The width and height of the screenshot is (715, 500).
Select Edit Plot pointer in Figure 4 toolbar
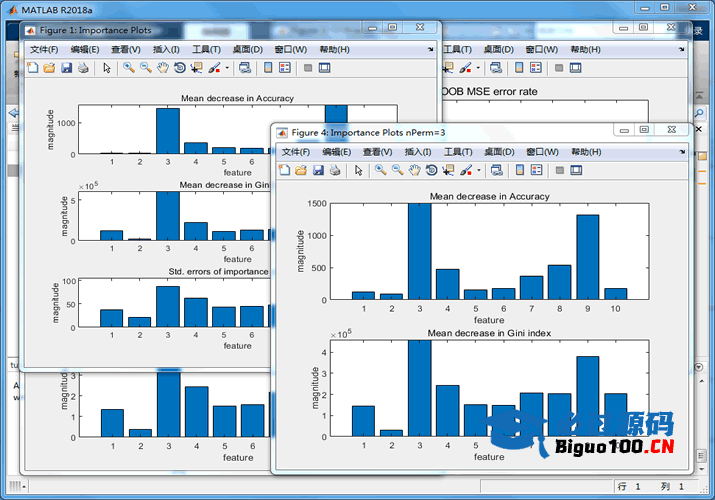point(358,170)
